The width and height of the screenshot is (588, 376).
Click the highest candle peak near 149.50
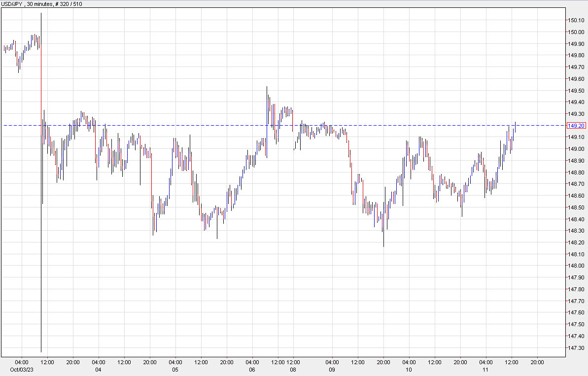pos(267,89)
